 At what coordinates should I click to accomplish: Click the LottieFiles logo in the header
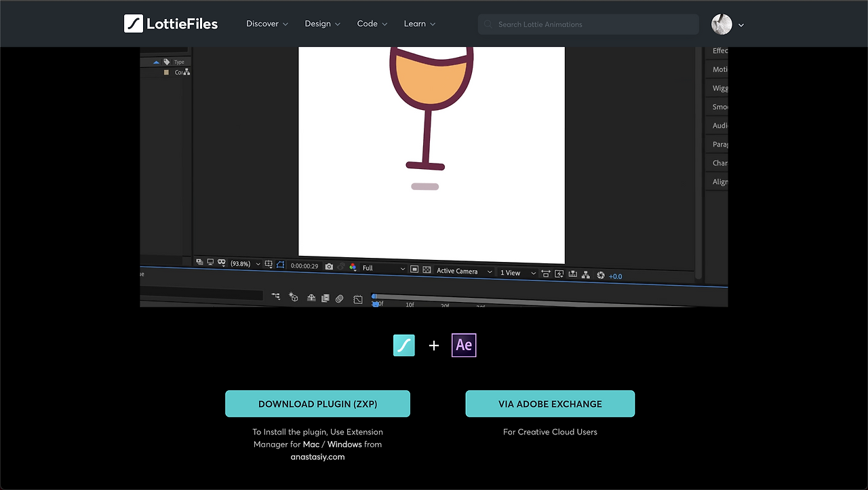tap(171, 24)
